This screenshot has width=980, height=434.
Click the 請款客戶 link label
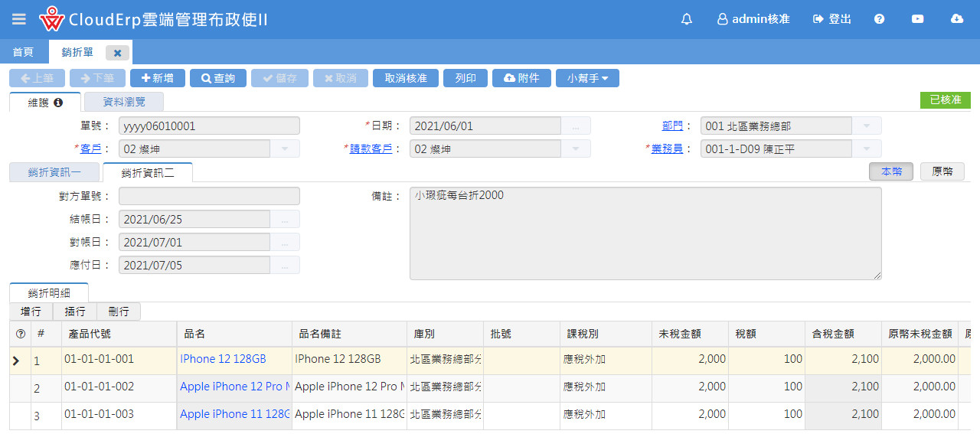(x=371, y=148)
